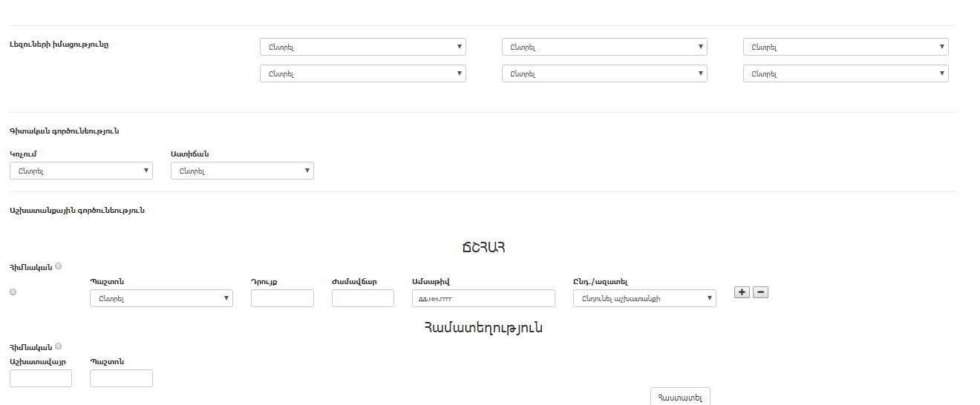The height and width of the screenshot is (405, 980).
Task: Expand the rightmost language dropdown in the second row
Action: [846, 73]
